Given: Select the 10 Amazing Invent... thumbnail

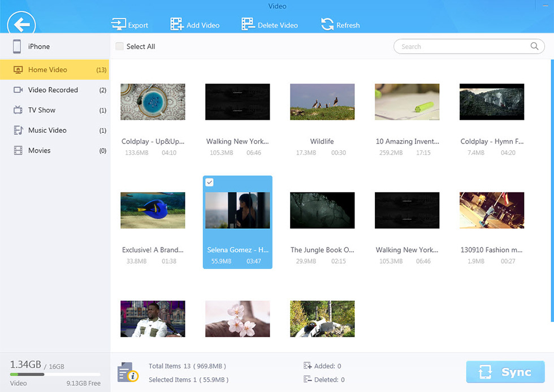Looking at the screenshot, I should click(x=407, y=102).
